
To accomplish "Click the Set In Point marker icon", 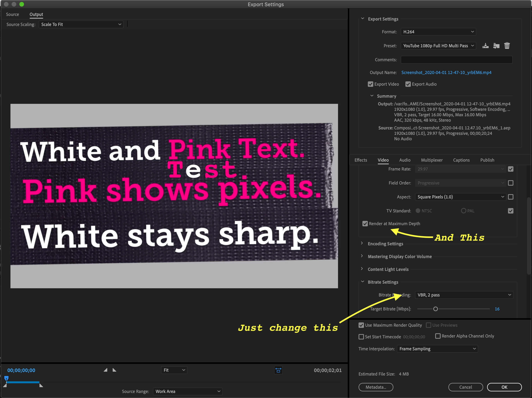I will [105, 370].
